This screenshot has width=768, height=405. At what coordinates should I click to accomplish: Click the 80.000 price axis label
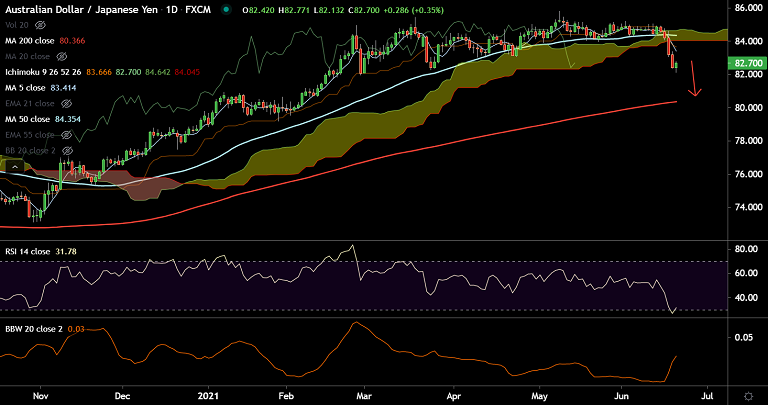tap(748, 107)
